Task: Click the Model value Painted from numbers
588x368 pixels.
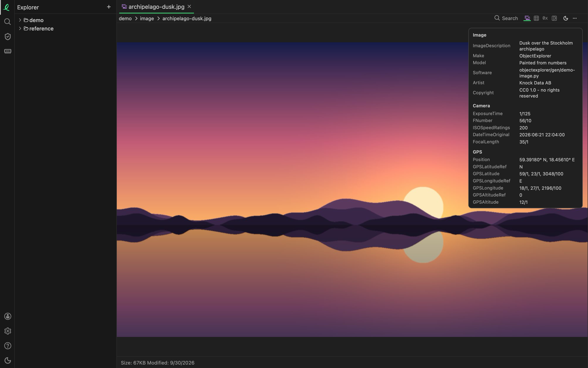Action: [543, 63]
